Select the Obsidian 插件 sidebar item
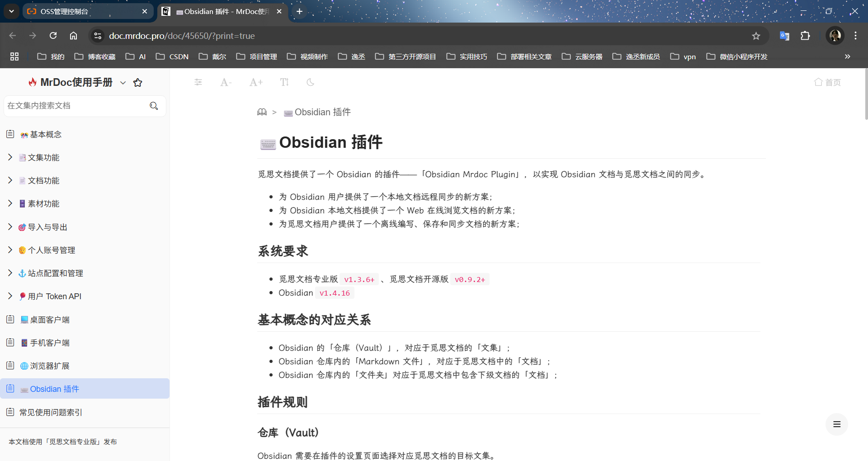Image resolution: width=868 pixels, height=461 pixels. pyautogui.click(x=85, y=389)
